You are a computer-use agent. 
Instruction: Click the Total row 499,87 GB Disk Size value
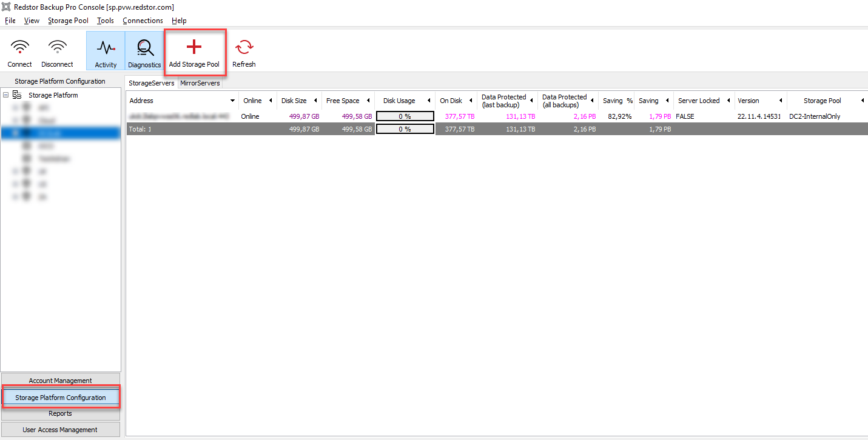[x=304, y=129]
